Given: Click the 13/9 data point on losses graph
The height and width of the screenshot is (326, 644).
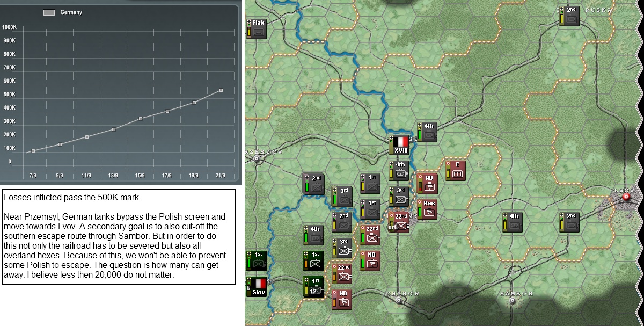Looking at the screenshot, I should pyautogui.click(x=114, y=129).
